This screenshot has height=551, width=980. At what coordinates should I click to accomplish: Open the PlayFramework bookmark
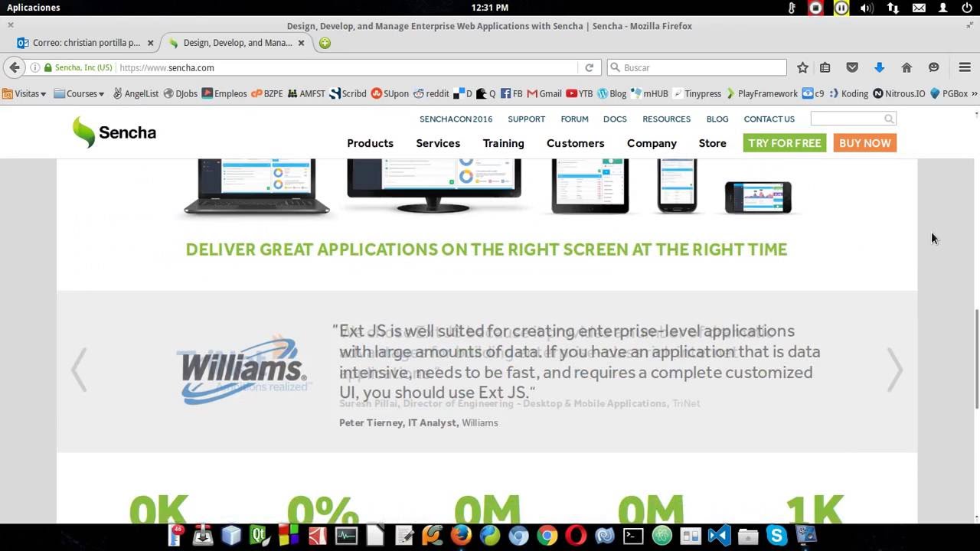(762, 93)
